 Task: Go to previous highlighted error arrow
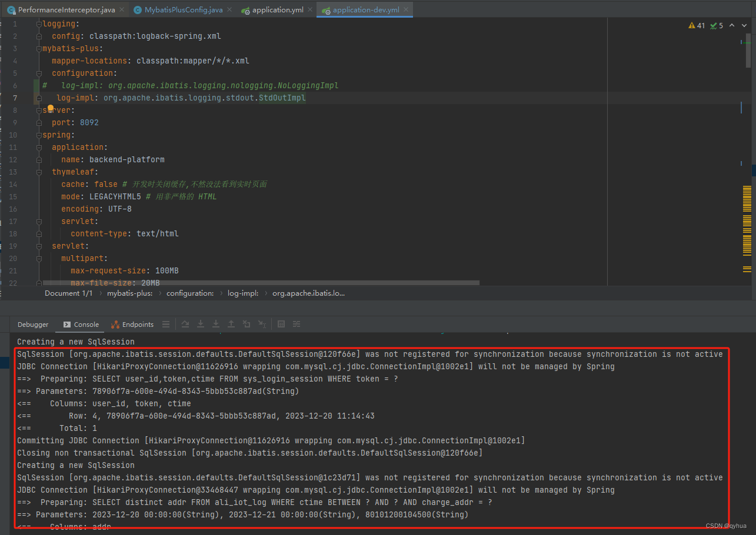pos(732,25)
